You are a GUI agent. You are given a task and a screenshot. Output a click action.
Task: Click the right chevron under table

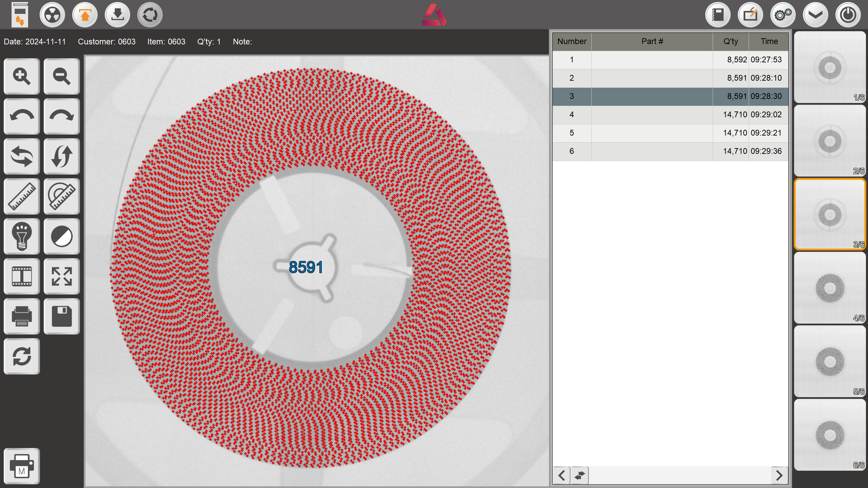tap(779, 475)
